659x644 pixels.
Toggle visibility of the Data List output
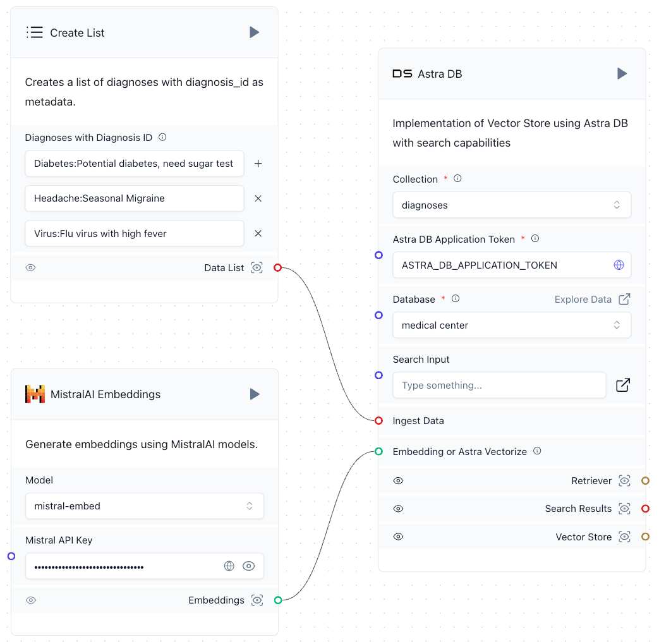(x=30, y=267)
